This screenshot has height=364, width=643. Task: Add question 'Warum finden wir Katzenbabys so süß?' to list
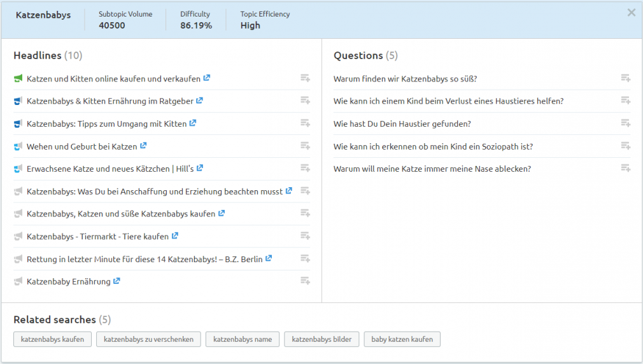625,78
